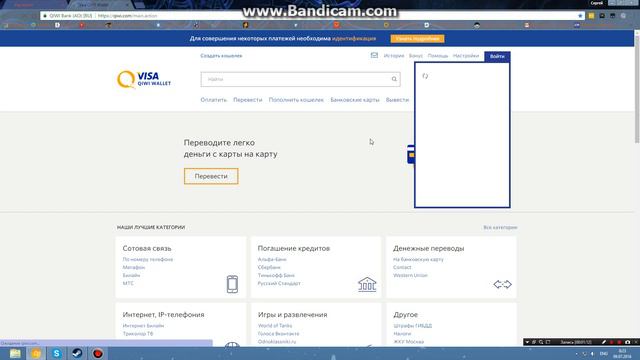The width and height of the screenshot is (640, 360).
Task: Open the Интернет Билайн link
Action: coord(143,326)
